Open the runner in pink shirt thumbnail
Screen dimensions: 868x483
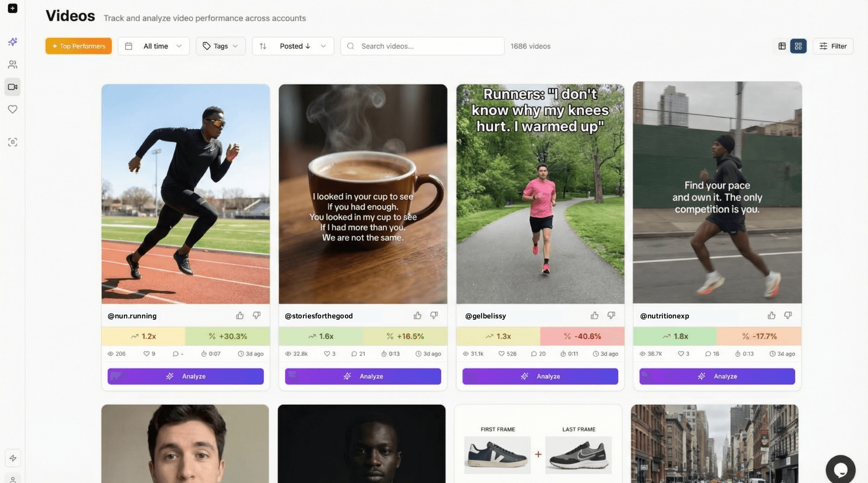[x=540, y=194]
